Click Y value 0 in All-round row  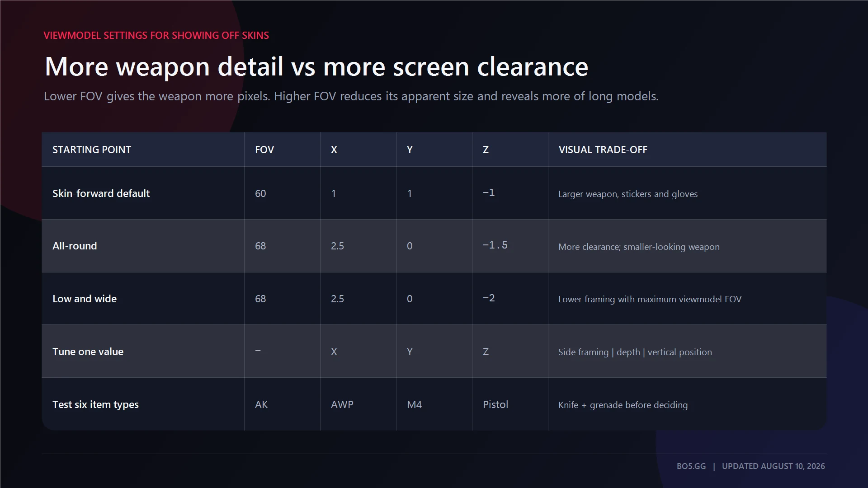pyautogui.click(x=410, y=246)
